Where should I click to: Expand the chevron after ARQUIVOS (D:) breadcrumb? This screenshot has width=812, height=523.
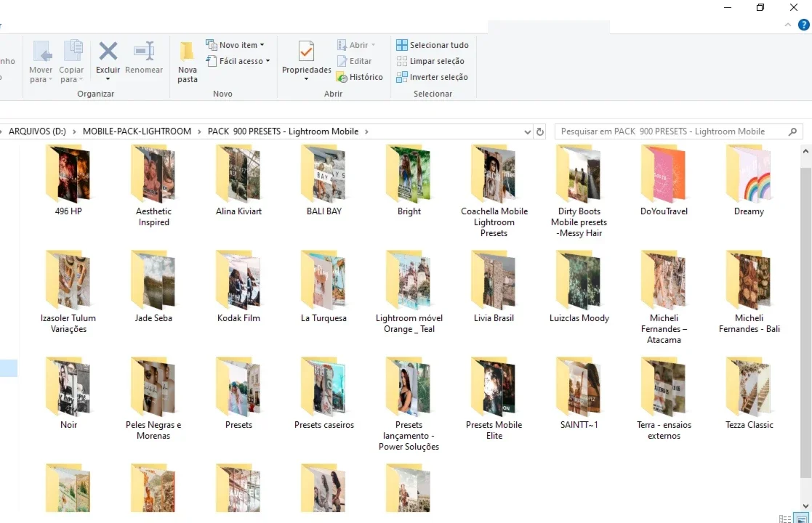point(74,132)
